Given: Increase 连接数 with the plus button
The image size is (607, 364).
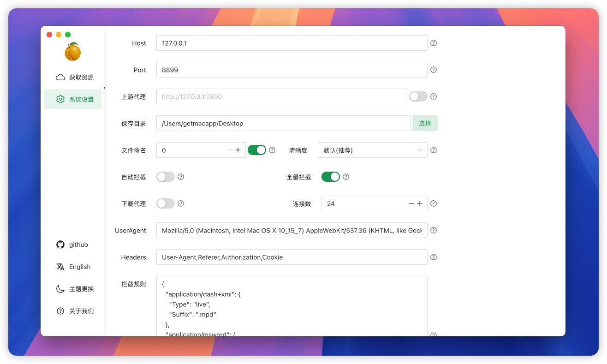Looking at the screenshot, I should coord(420,203).
